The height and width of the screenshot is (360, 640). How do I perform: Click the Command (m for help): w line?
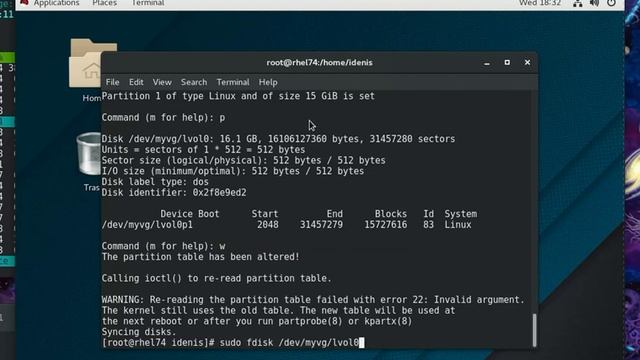point(163,246)
